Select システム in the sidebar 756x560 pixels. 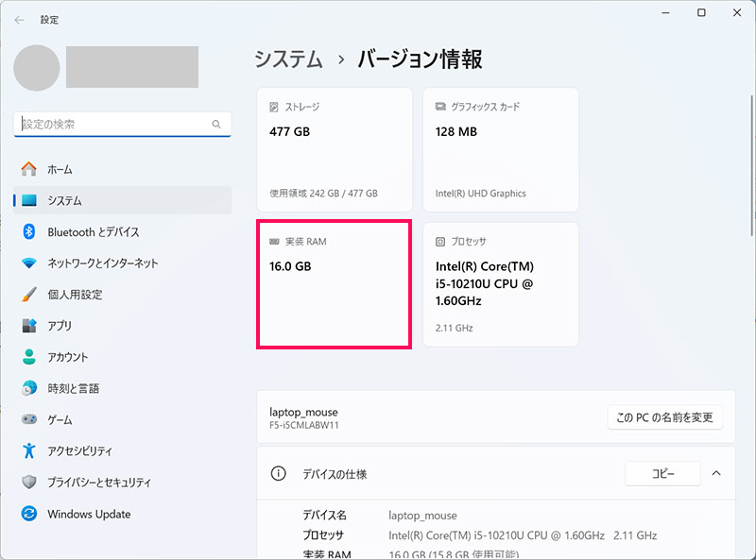tap(123, 200)
